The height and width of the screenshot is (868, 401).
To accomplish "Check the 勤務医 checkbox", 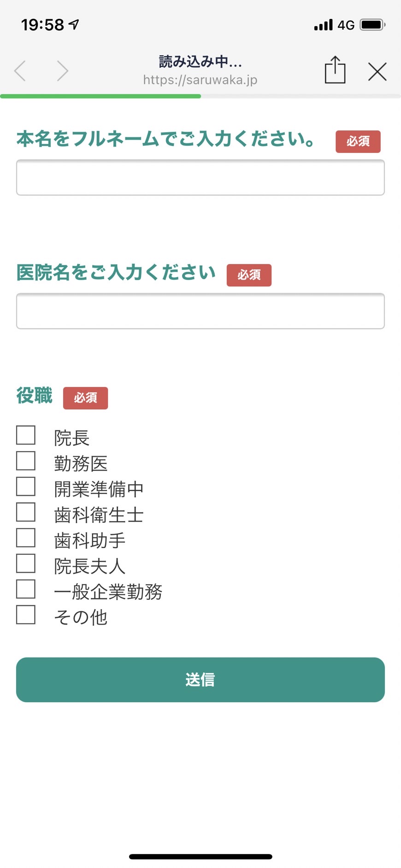I will pyautogui.click(x=26, y=461).
